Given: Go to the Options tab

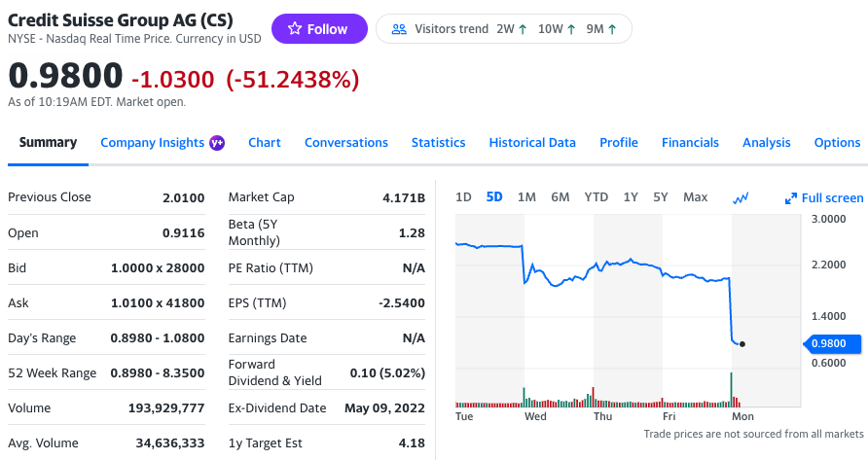Looking at the screenshot, I should click(x=837, y=142).
